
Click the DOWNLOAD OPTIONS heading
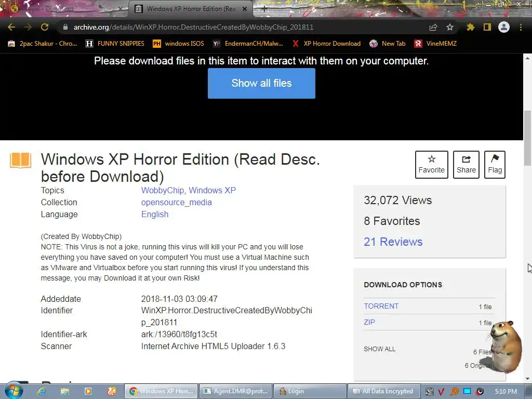pos(403,285)
